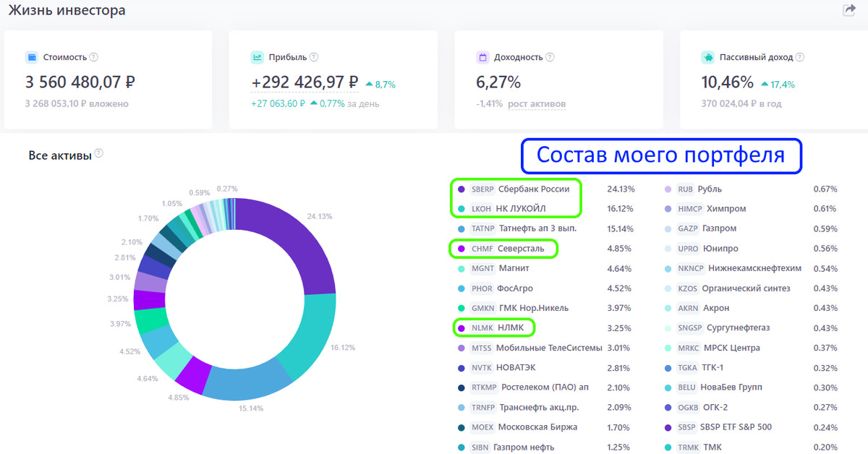Click the CHMF legend color dot
This screenshot has height=454, width=868.
pyautogui.click(x=461, y=249)
